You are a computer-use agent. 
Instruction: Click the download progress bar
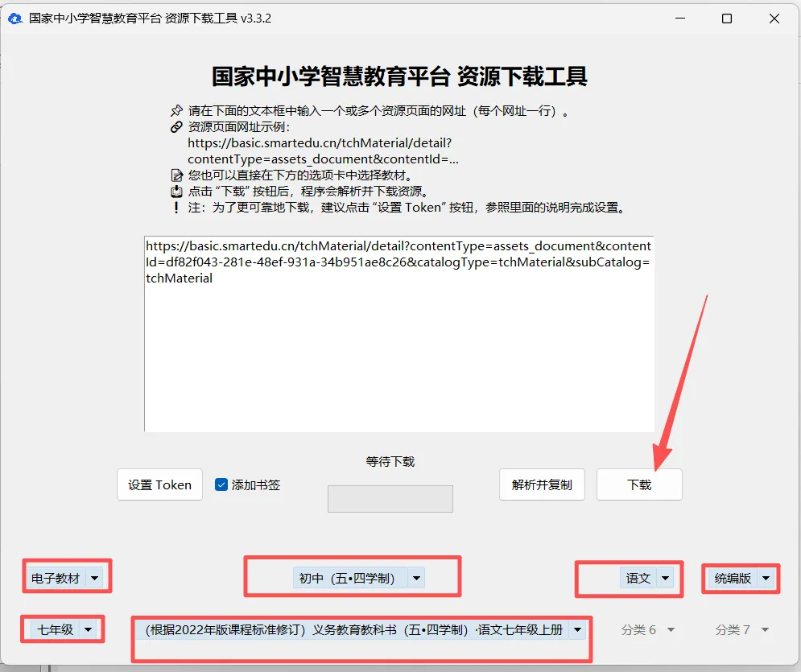click(390, 499)
